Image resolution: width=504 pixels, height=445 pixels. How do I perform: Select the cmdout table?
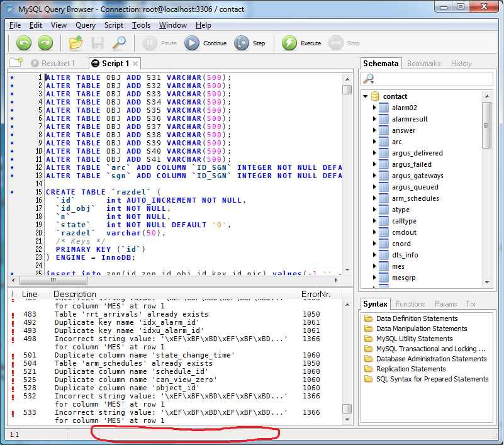404,232
